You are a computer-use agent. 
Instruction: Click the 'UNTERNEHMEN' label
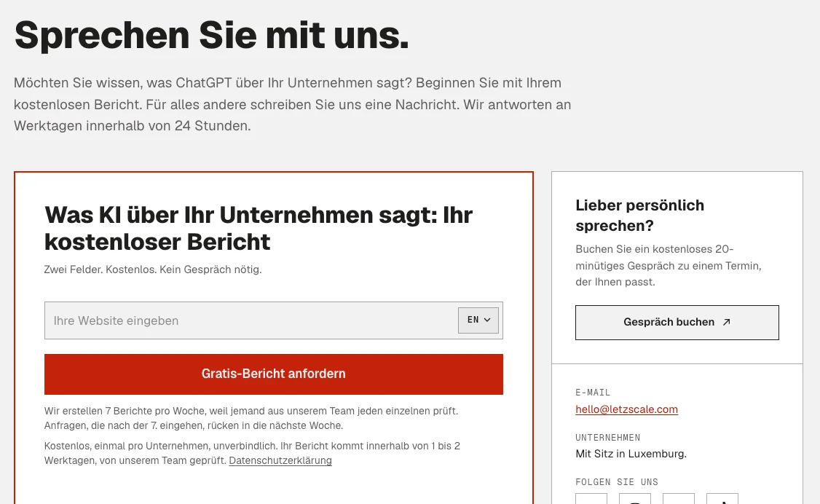pyautogui.click(x=607, y=438)
